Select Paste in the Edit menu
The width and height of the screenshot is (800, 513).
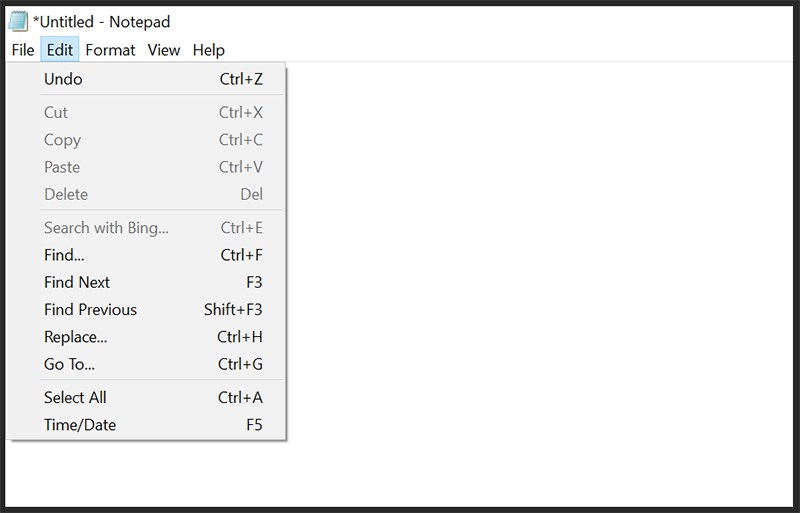62,167
